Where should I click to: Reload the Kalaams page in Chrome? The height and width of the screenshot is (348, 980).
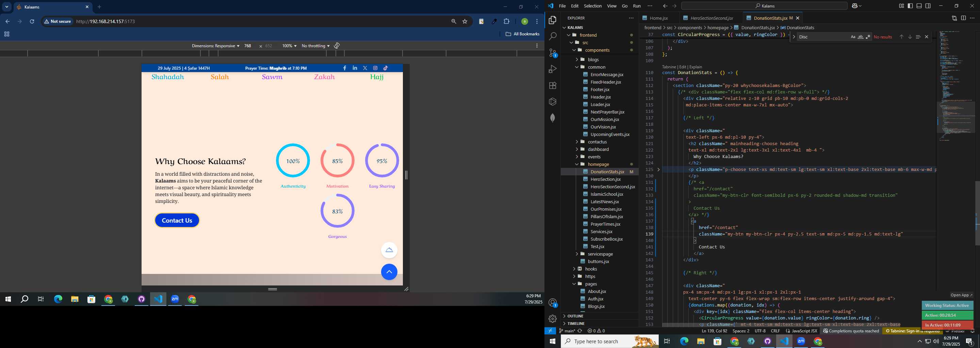point(32,22)
